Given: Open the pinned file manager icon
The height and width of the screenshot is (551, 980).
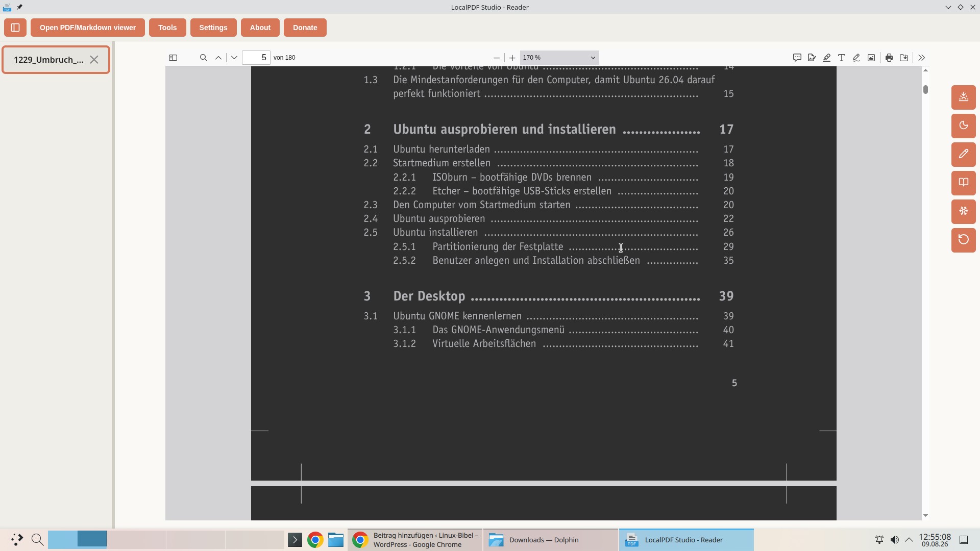Looking at the screenshot, I should click(336, 540).
